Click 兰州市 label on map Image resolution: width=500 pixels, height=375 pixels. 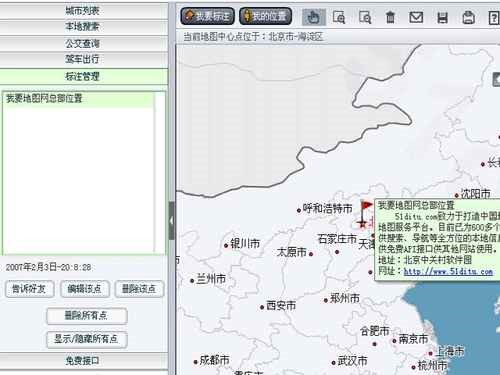point(211,279)
